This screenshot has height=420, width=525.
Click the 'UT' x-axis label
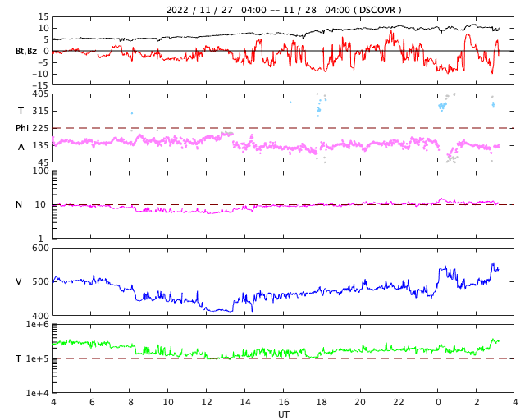pyautogui.click(x=284, y=414)
